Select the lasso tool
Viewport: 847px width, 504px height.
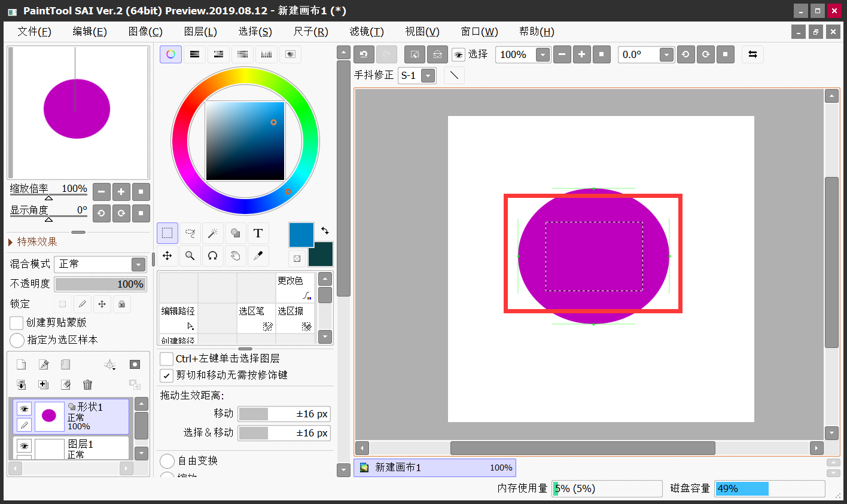click(190, 233)
